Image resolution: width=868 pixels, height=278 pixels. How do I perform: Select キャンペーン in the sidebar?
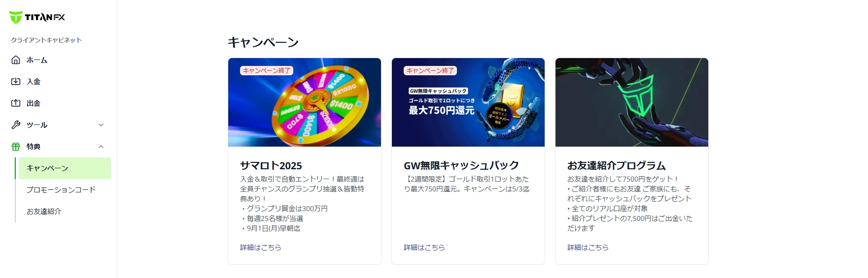[x=64, y=168]
